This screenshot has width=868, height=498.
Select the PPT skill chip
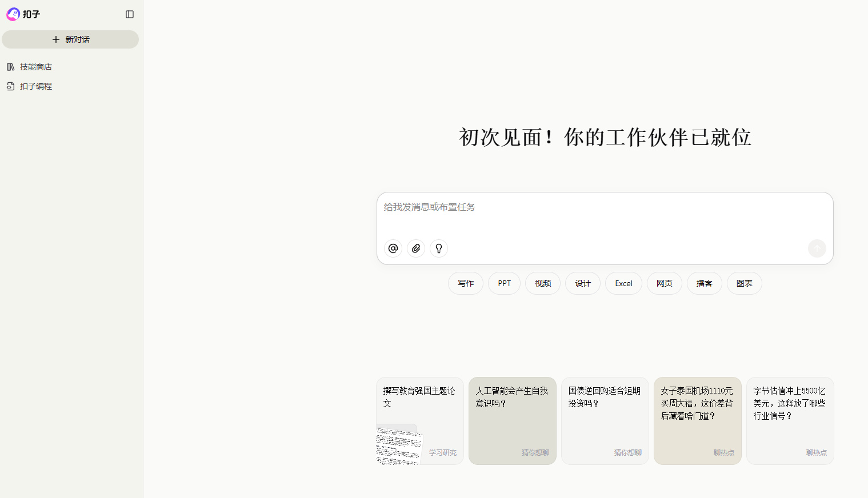[x=504, y=283]
